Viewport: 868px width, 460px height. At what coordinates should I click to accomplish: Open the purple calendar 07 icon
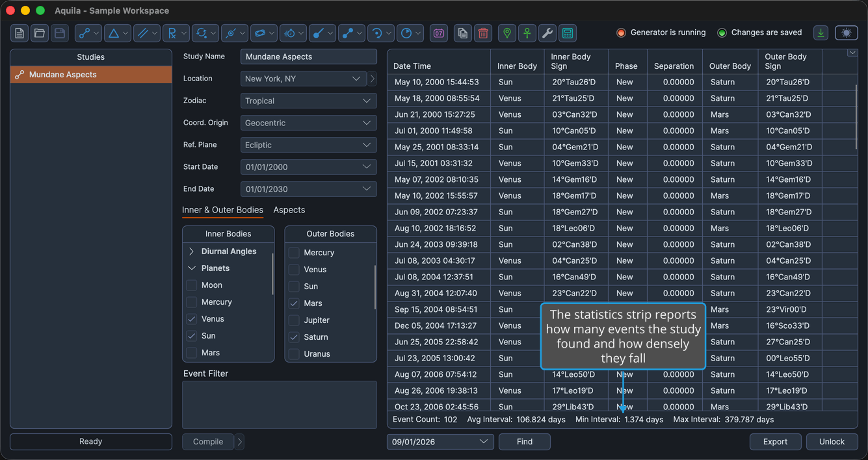pyautogui.click(x=439, y=33)
